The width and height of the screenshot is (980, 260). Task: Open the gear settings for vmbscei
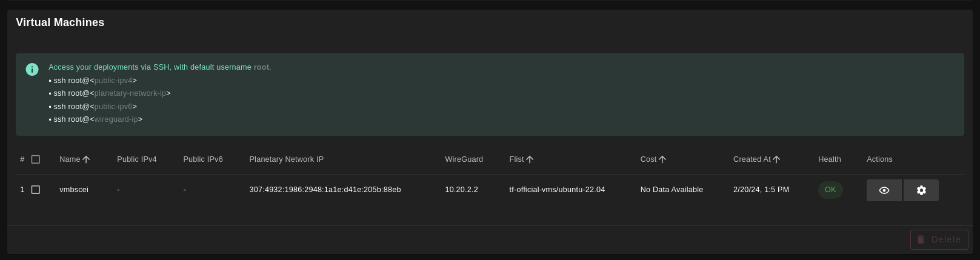pos(921,190)
